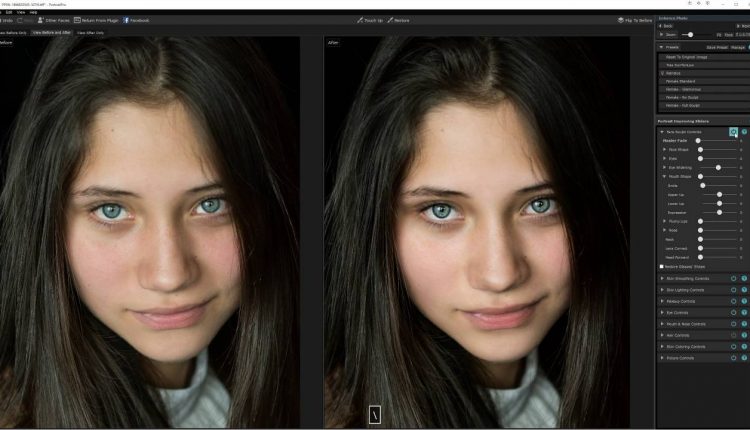Collapse the Presets panel
750x430 pixels.
point(662,47)
